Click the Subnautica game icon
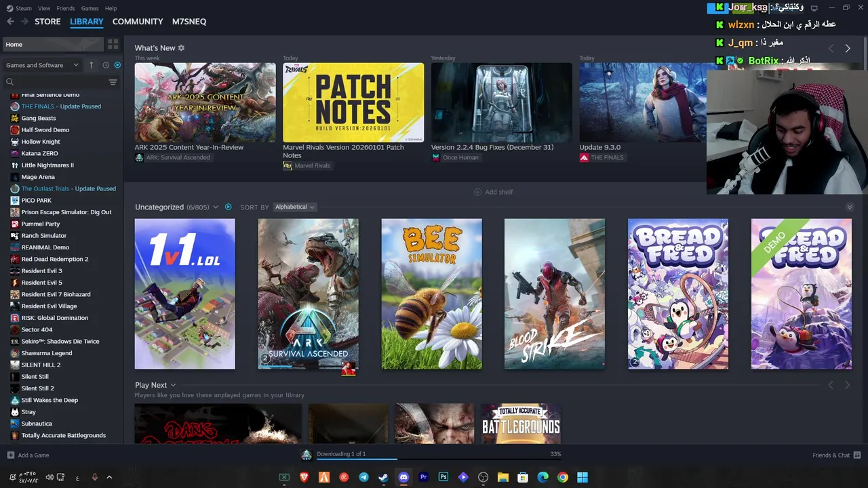The width and height of the screenshot is (868, 488). [15, 424]
